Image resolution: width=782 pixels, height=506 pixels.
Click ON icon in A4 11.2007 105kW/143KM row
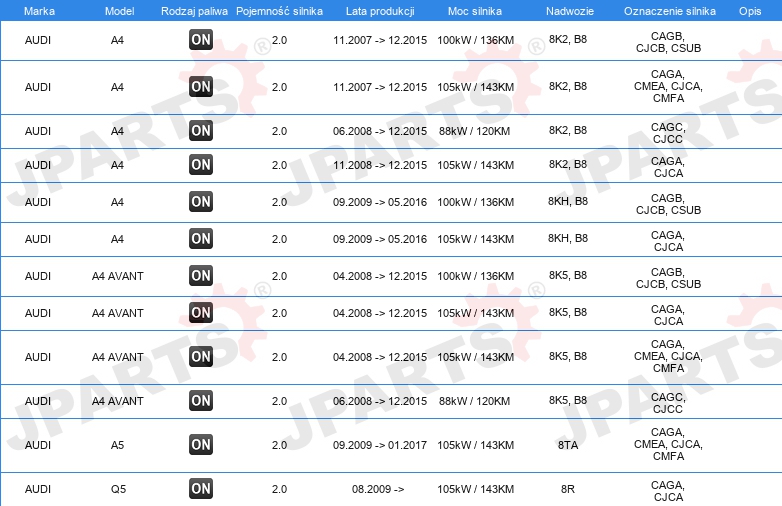click(x=201, y=87)
